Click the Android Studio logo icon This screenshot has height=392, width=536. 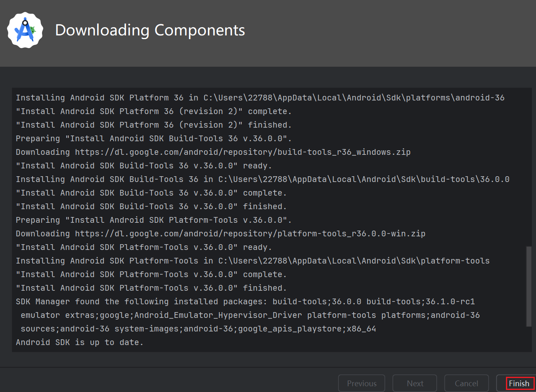tap(25, 30)
